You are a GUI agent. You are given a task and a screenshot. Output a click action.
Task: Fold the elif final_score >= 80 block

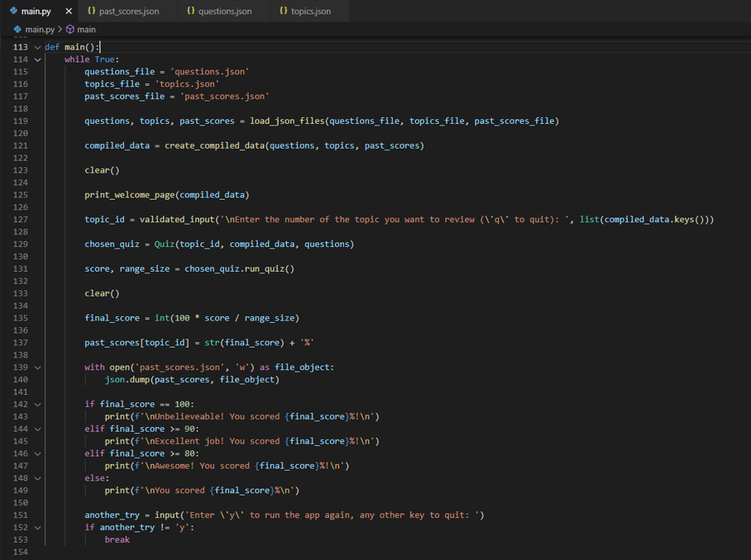click(x=38, y=453)
